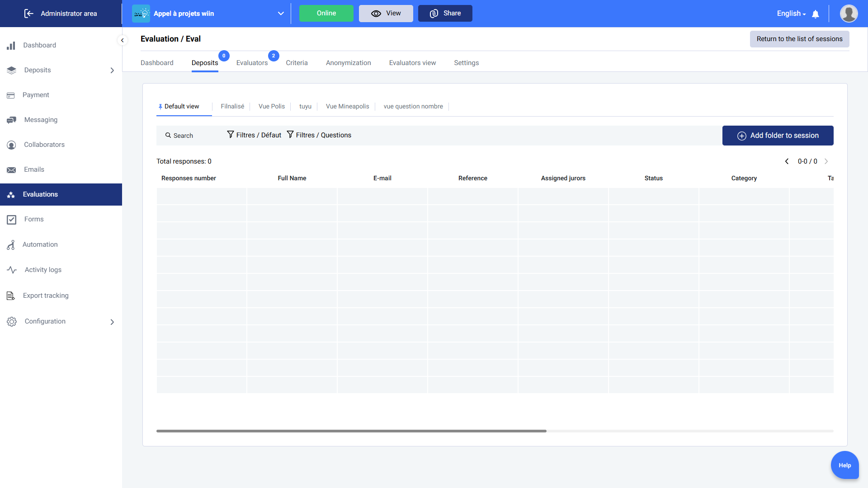
Task: Click the Messaging sidebar icon
Action: [12, 120]
